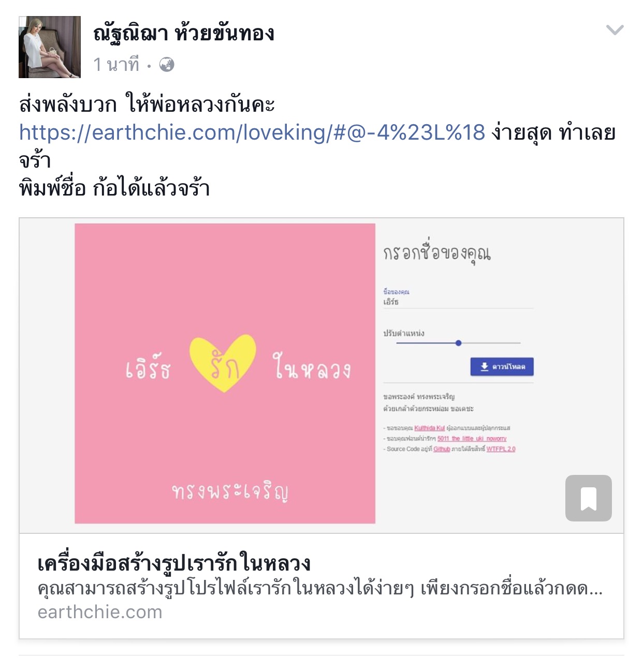Viewport: 643px width, 672px height.
Task: Open link title เครื่องมือสร้างรูปเรารักในหลวง
Action: (174, 563)
